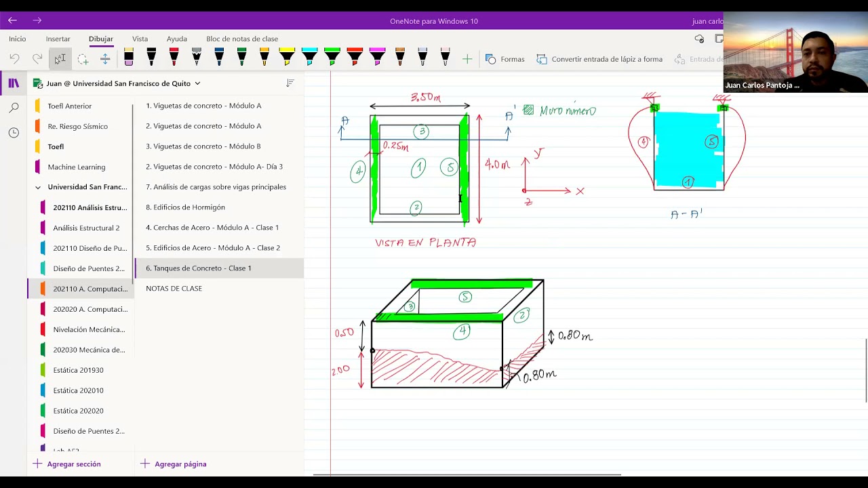Image resolution: width=868 pixels, height=488 pixels.
Task: Open page 8. Edificios de Hormigón
Action: pos(219,207)
